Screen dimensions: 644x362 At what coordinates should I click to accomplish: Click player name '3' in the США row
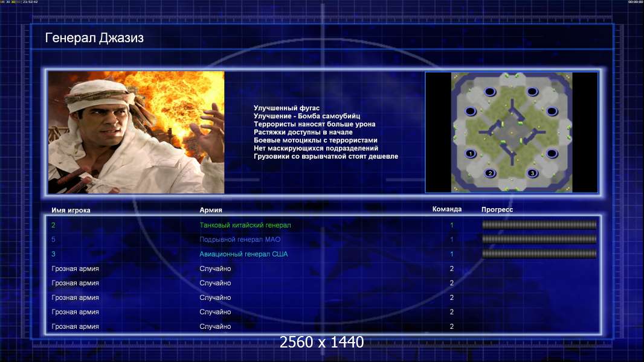(x=53, y=254)
